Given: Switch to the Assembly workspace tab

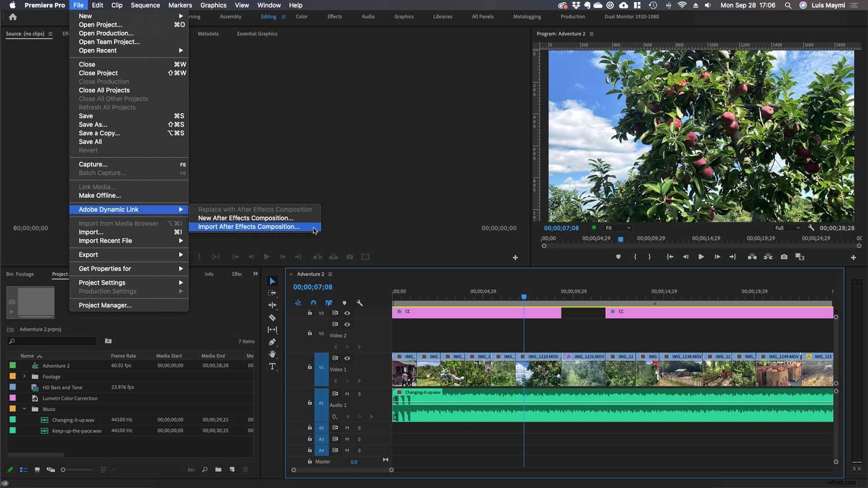Looking at the screenshot, I should tap(230, 16).
